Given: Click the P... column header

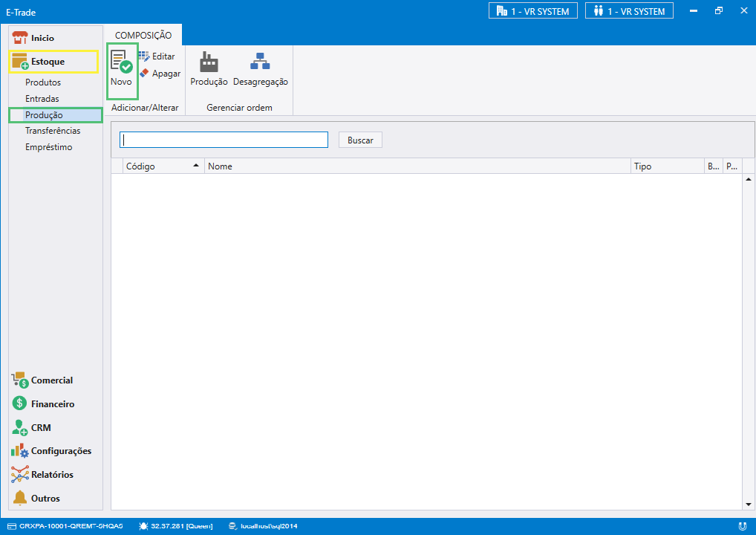Looking at the screenshot, I should point(732,166).
